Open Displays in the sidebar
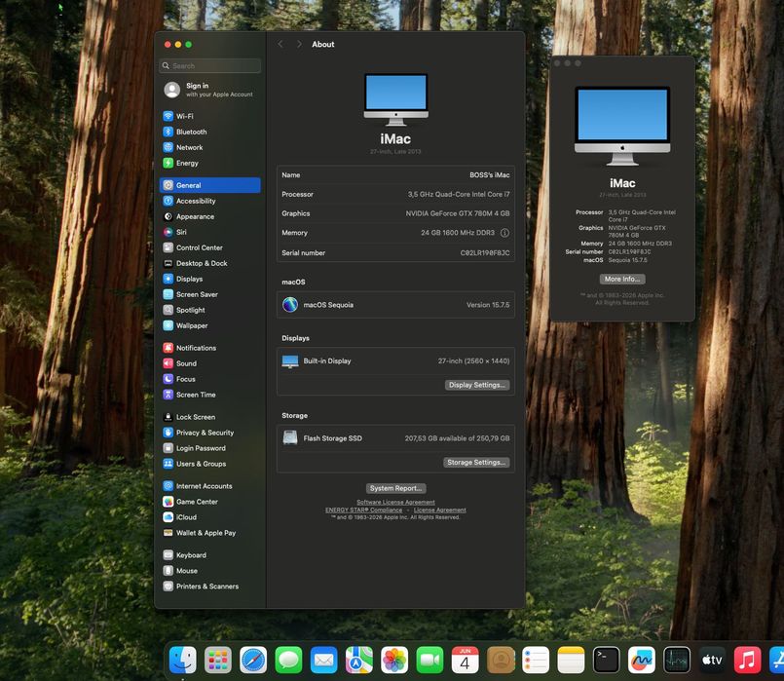Viewport: 784px width, 681px height. pos(210,279)
